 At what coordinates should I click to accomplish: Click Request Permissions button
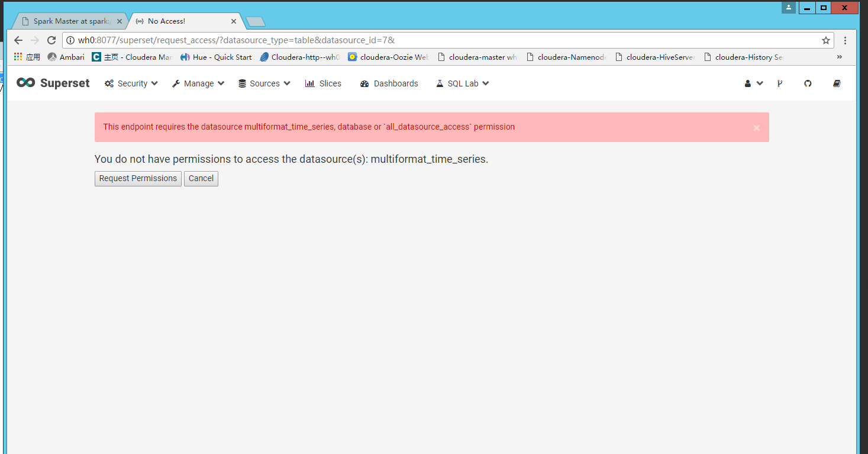[138, 179]
